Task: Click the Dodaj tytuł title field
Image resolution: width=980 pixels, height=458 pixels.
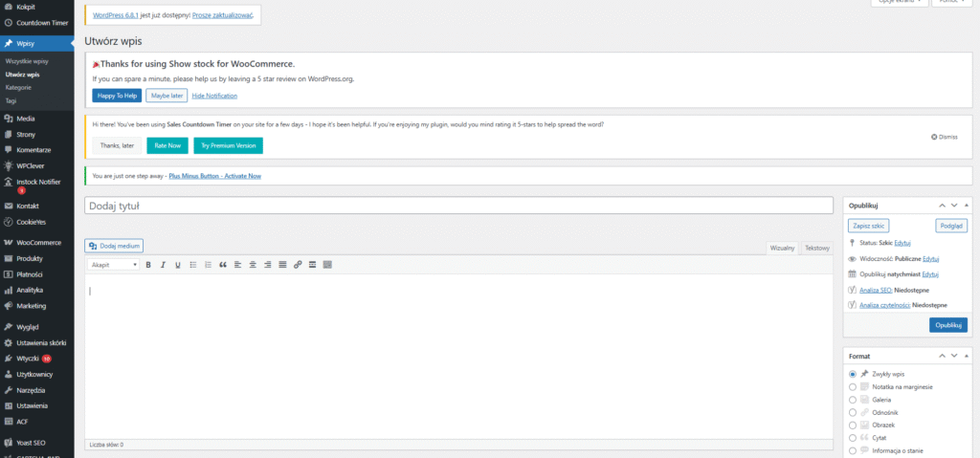Action: coord(458,206)
